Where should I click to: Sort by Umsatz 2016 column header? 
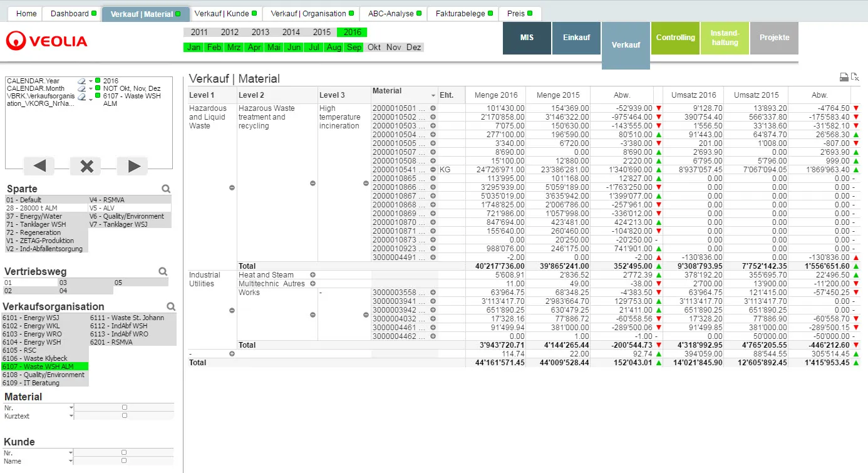[x=693, y=95]
